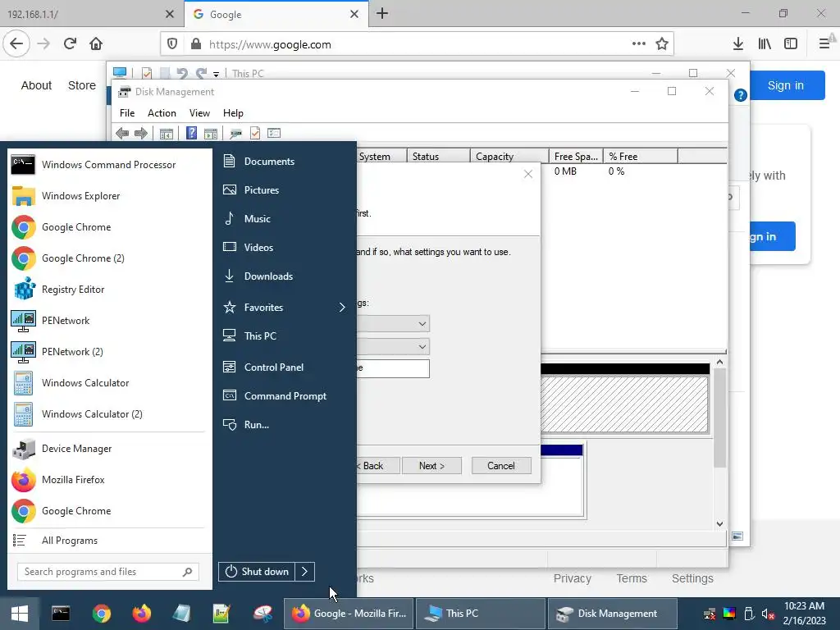The height and width of the screenshot is (630, 840).
Task: Open Help menu in Disk Management
Action: click(x=233, y=113)
